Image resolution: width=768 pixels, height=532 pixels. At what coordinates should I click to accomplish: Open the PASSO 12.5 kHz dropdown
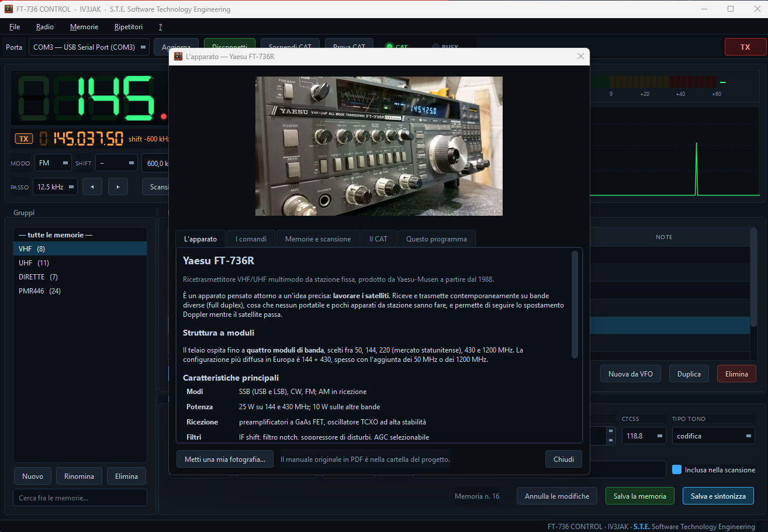[x=55, y=186]
